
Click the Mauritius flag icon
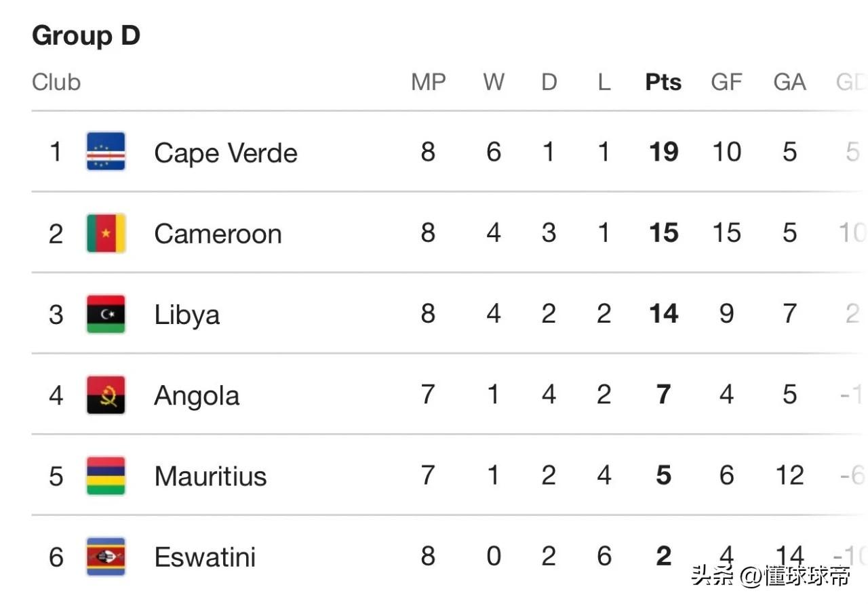[x=106, y=476]
